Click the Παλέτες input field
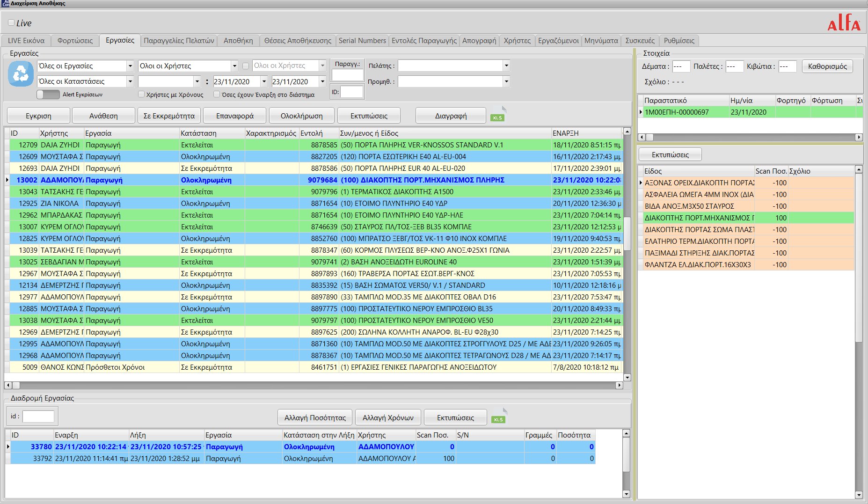Screen dimensions: 868x504 click(x=735, y=66)
